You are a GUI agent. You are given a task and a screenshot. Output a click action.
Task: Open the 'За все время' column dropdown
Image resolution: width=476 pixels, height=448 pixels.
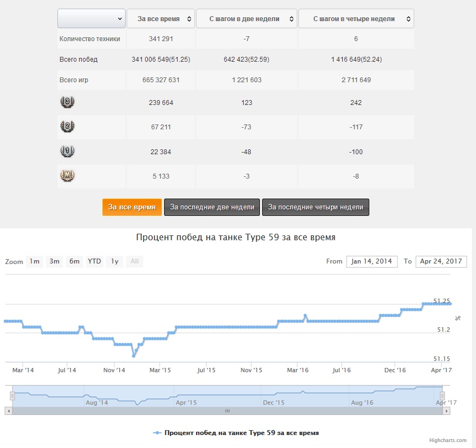(x=160, y=18)
